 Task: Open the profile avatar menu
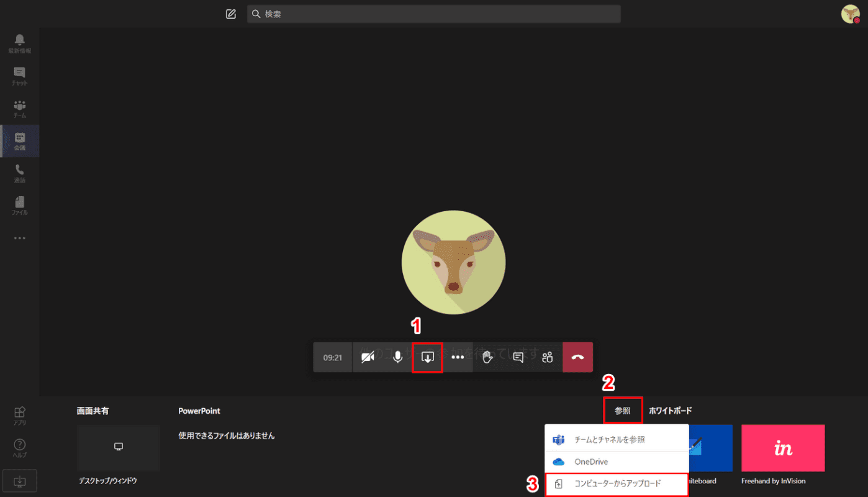tap(850, 14)
